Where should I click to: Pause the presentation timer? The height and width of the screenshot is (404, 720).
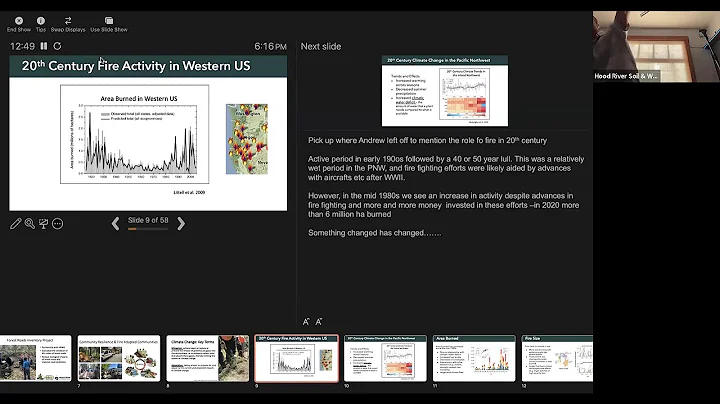click(x=44, y=46)
